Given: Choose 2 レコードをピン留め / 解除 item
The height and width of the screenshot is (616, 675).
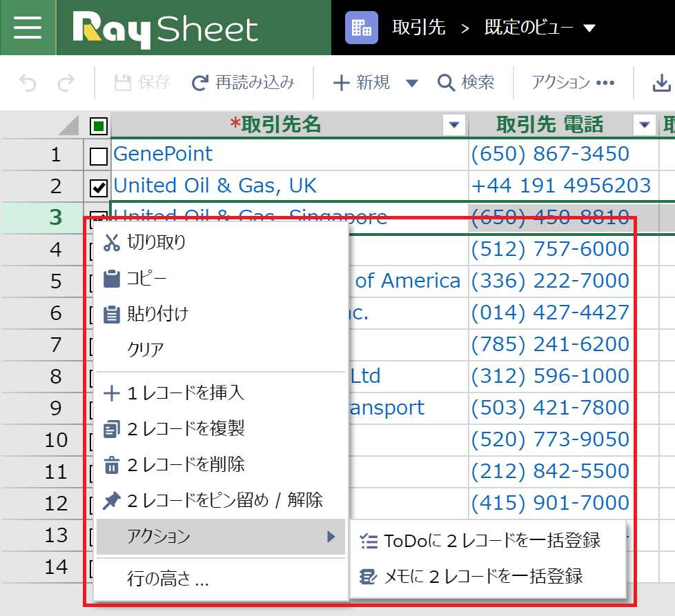Looking at the screenshot, I should tap(220, 500).
